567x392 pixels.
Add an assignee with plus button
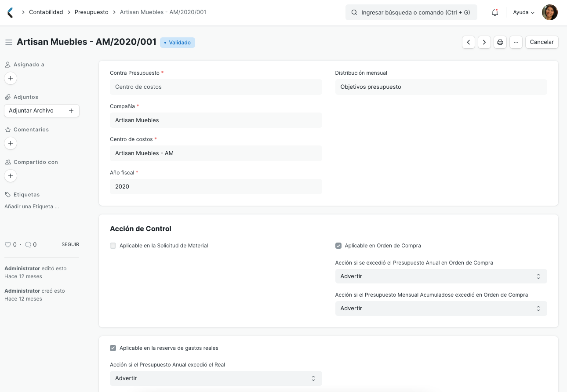(x=11, y=78)
